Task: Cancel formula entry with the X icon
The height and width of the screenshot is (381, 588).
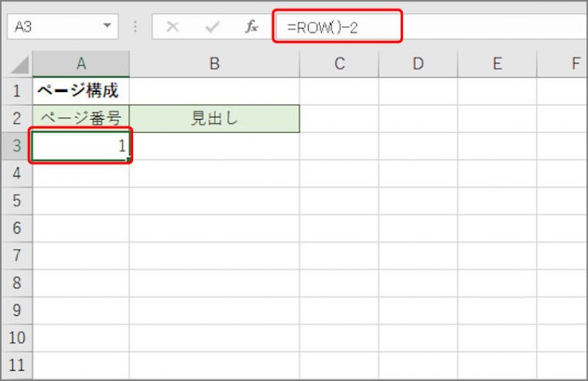Action: tap(173, 26)
